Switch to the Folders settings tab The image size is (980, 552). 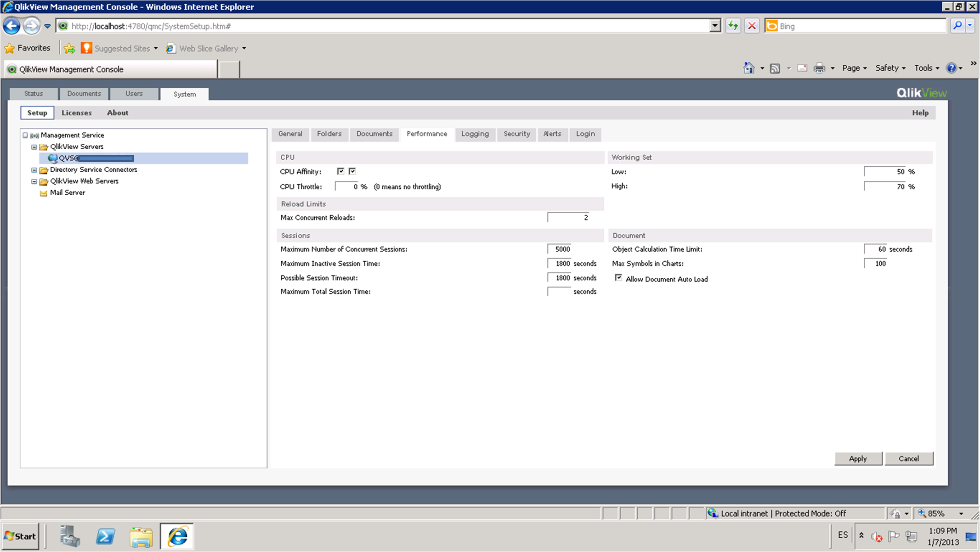pos(329,134)
